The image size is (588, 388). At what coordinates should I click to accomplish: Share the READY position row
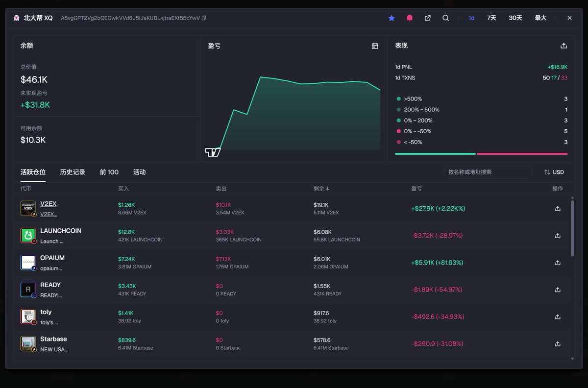[557, 290]
